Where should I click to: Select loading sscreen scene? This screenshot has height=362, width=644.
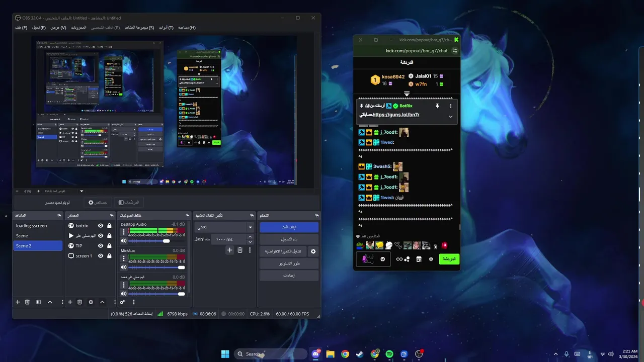pyautogui.click(x=38, y=226)
